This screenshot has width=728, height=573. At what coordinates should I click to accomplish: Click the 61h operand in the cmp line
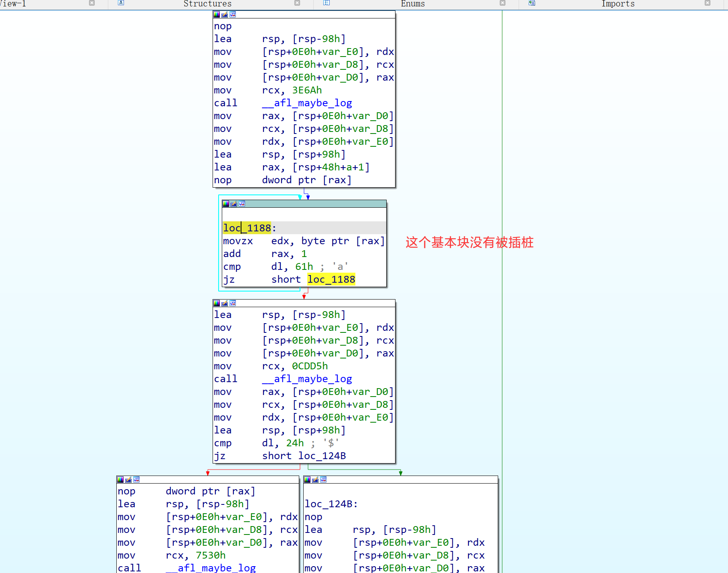pos(304,267)
